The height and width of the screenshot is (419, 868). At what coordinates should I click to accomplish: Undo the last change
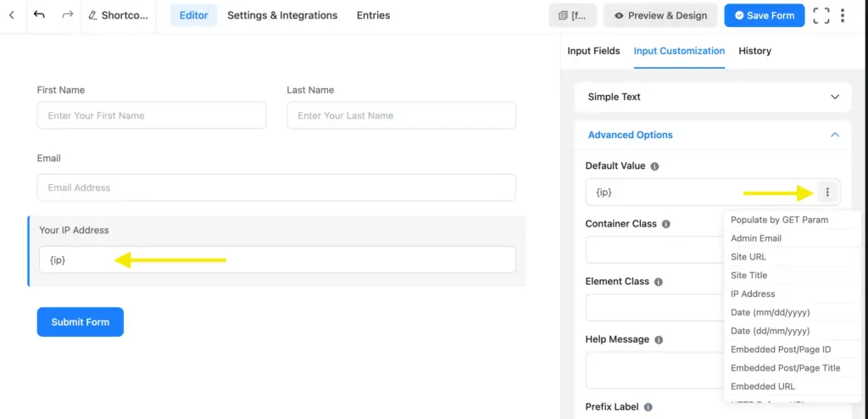pyautogui.click(x=39, y=15)
